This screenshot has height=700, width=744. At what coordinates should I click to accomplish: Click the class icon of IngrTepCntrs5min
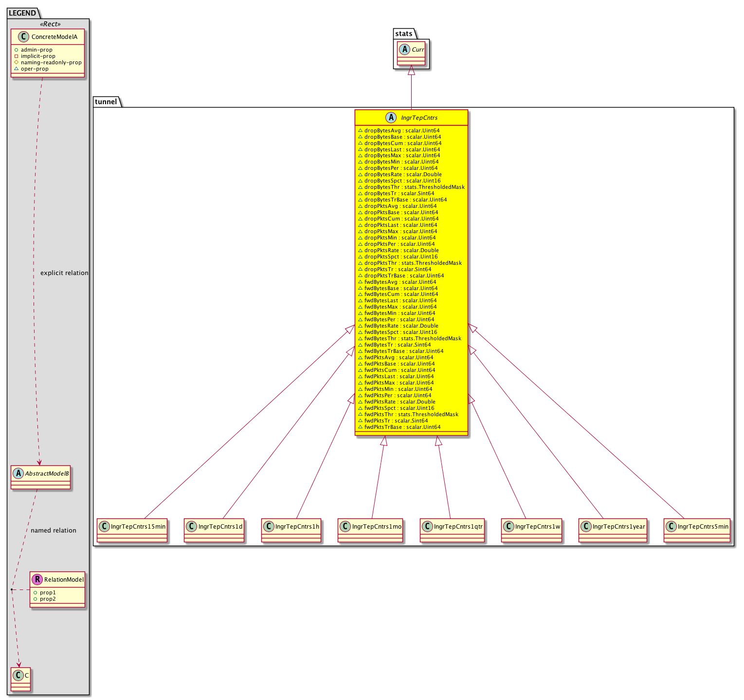(671, 526)
